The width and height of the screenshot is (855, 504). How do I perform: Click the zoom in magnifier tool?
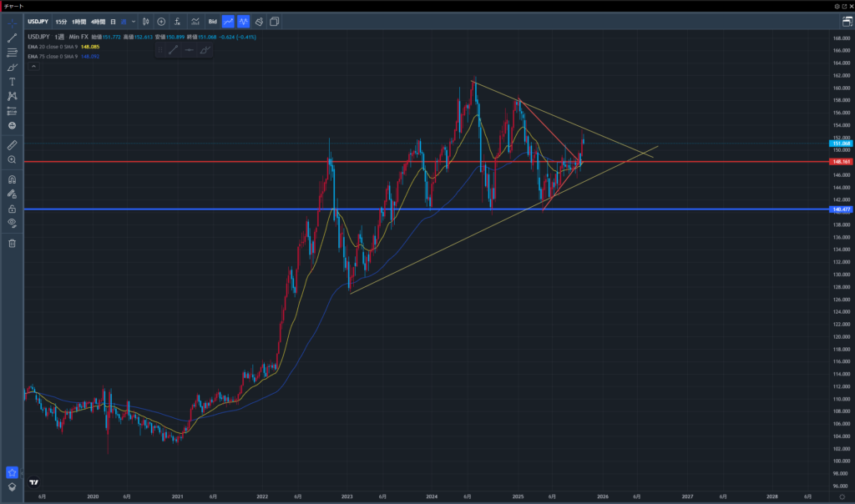(12, 159)
